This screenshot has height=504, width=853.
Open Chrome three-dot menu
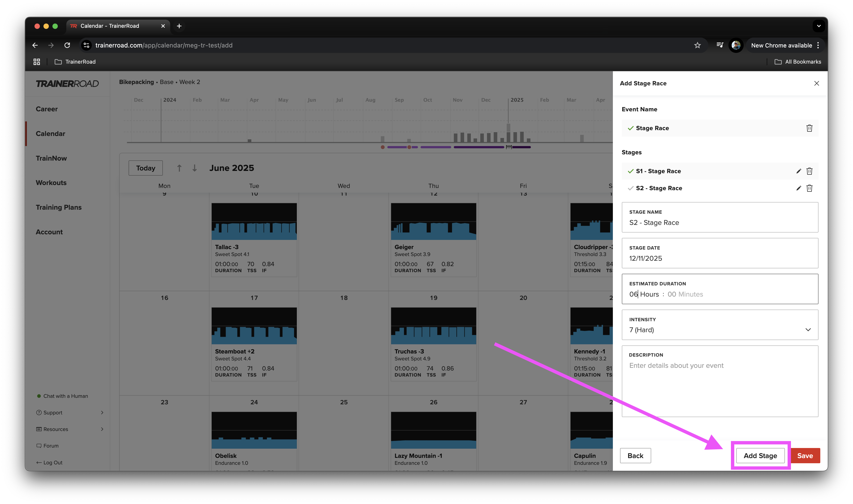pyautogui.click(x=818, y=45)
